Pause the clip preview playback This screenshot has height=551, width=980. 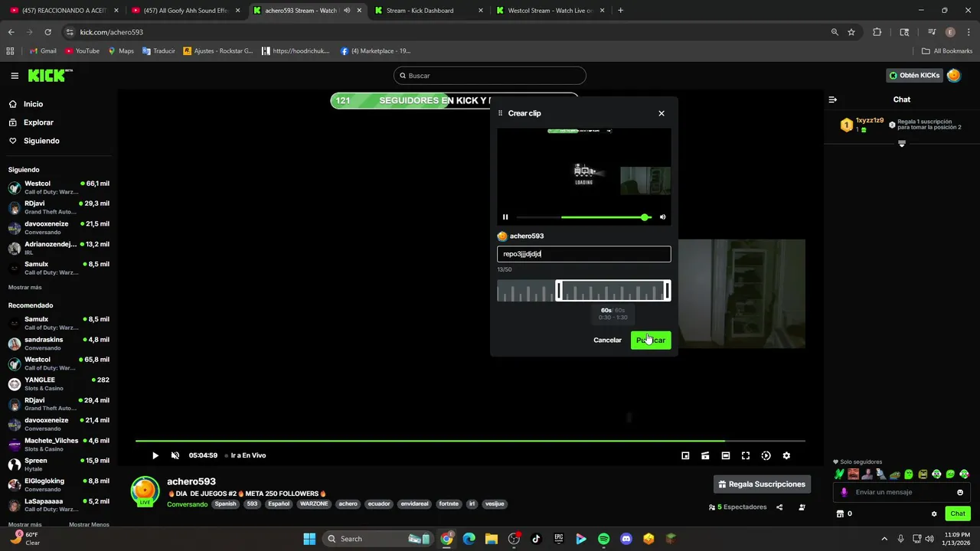(x=505, y=217)
